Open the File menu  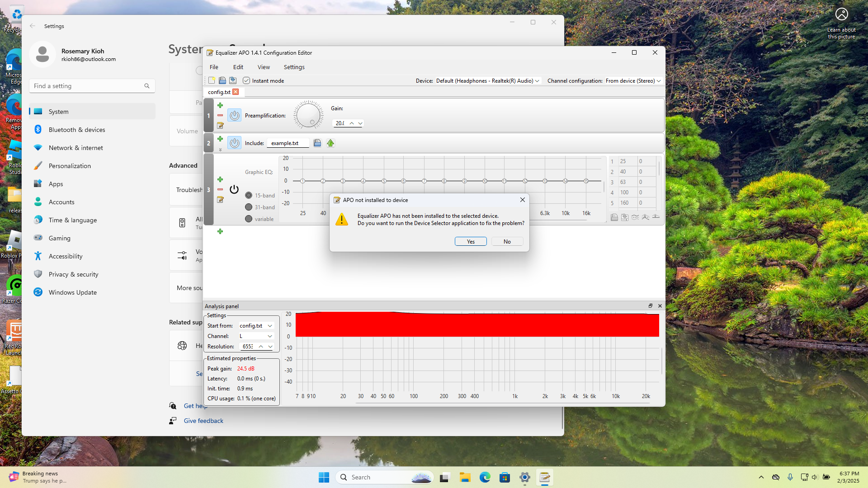214,67
